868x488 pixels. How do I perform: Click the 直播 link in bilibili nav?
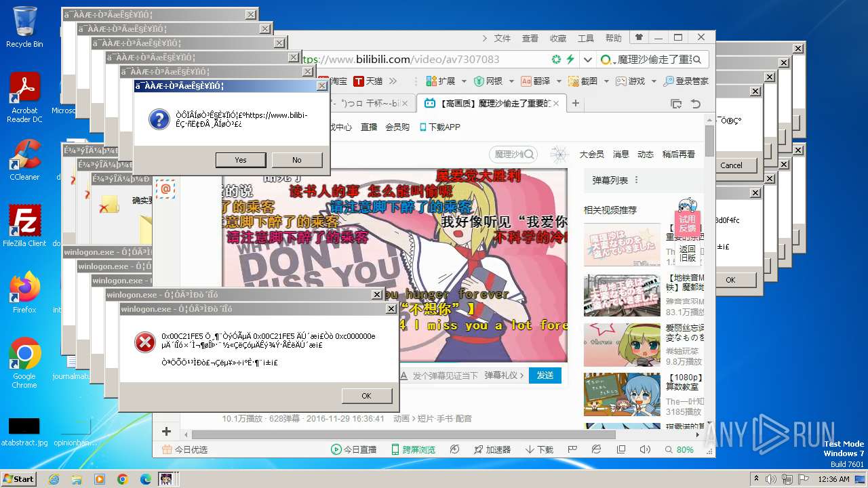coord(369,127)
